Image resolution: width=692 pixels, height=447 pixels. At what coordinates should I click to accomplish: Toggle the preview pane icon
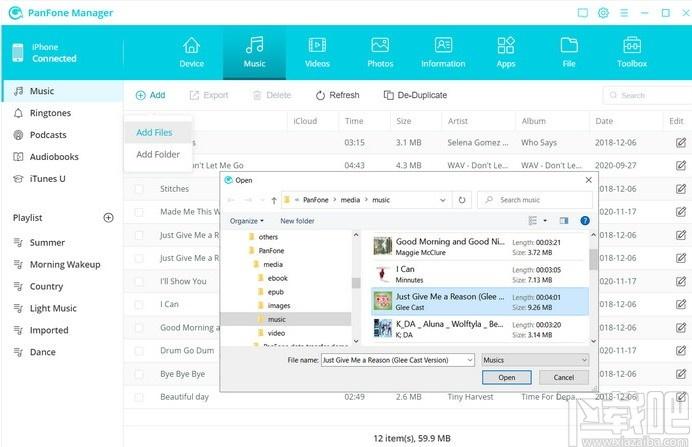(x=564, y=221)
